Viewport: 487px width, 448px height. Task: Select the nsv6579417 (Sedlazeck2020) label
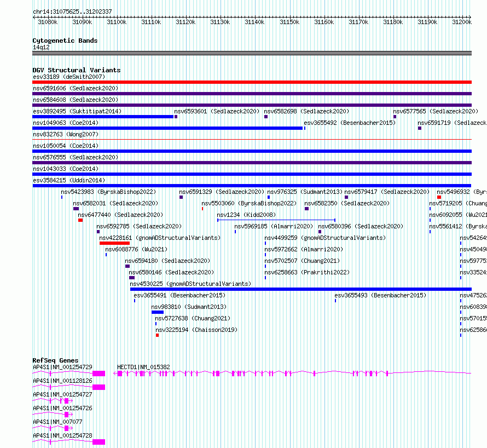click(387, 192)
